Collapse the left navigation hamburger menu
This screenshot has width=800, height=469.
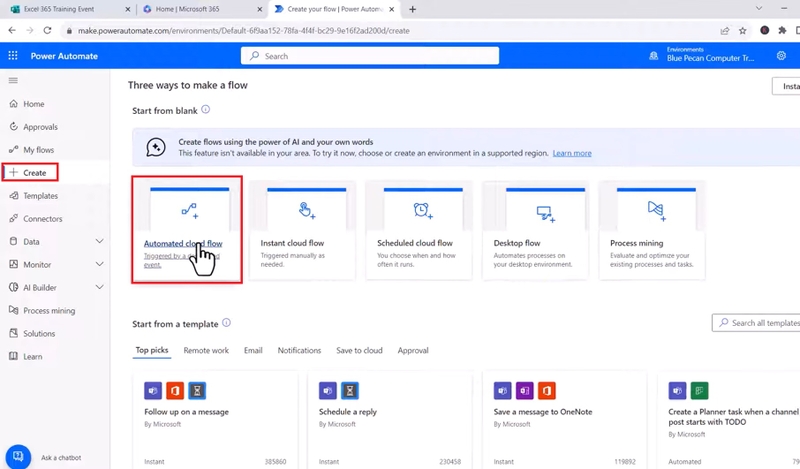coord(13,80)
